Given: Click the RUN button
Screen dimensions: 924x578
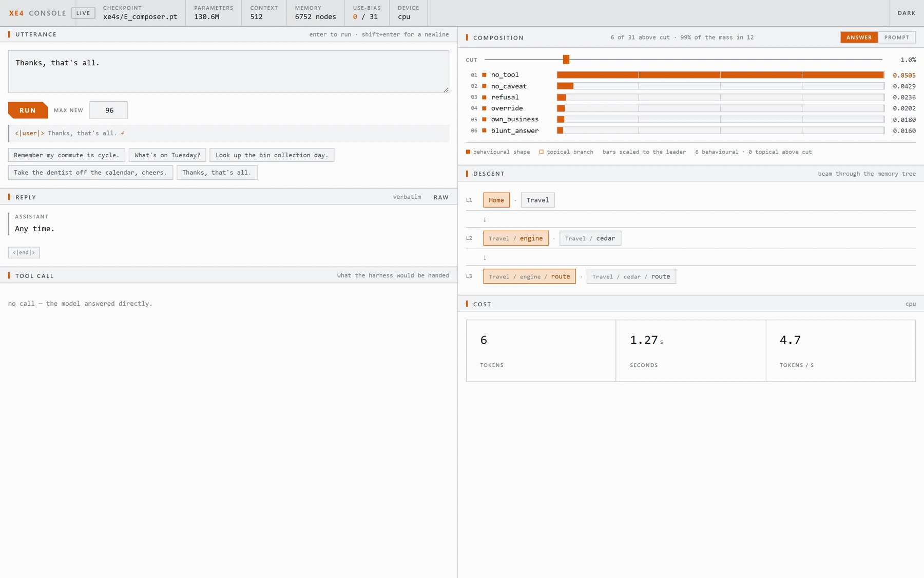Looking at the screenshot, I should coord(28,110).
